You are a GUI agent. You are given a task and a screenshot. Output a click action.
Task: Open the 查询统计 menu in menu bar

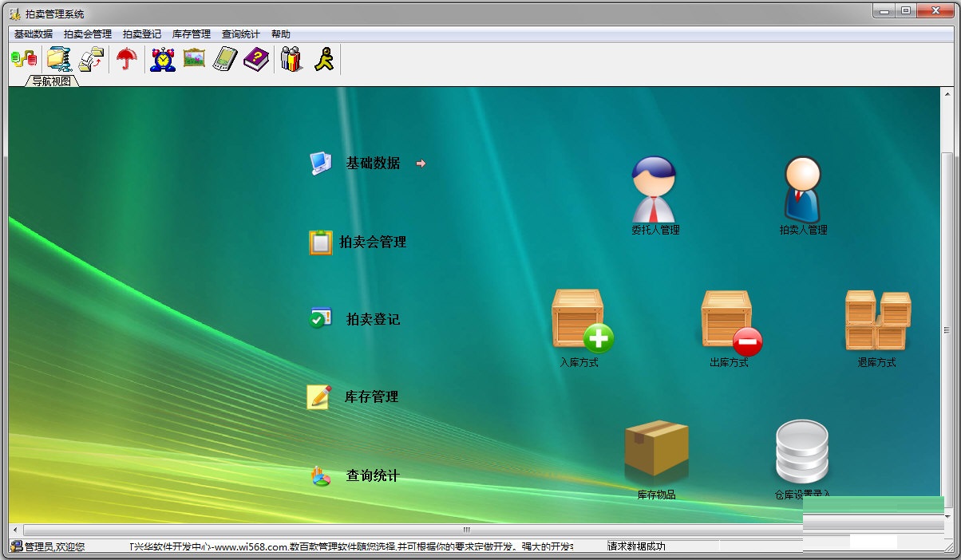coord(240,34)
